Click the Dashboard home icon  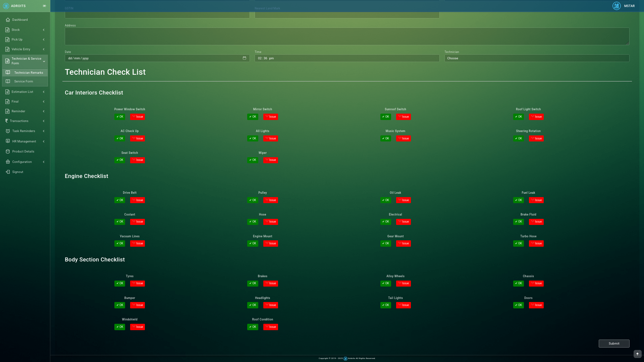click(x=8, y=20)
